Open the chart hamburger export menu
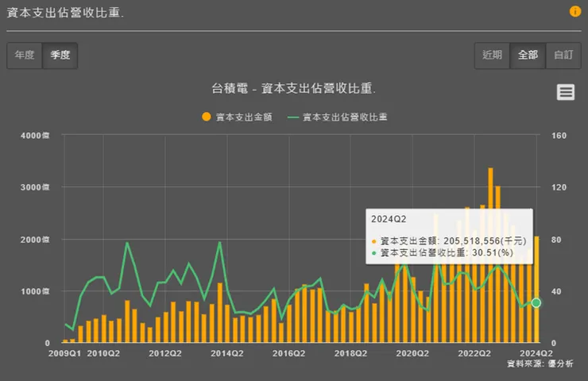Screen dimensions: 588x381 click(x=566, y=92)
